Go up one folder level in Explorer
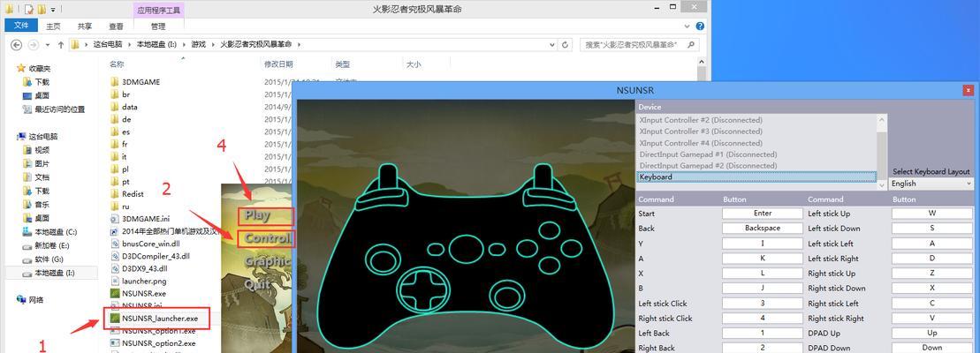 [x=61, y=45]
